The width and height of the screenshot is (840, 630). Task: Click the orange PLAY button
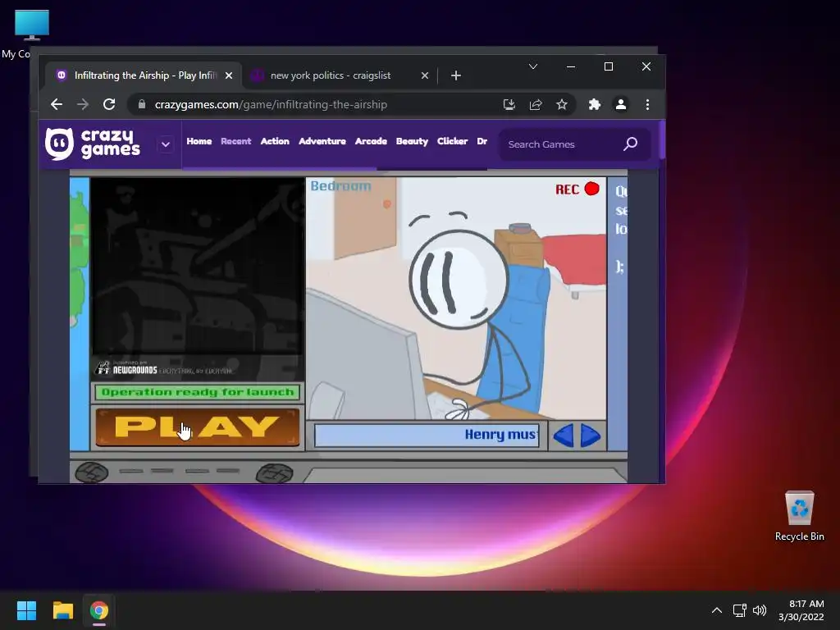tap(197, 427)
